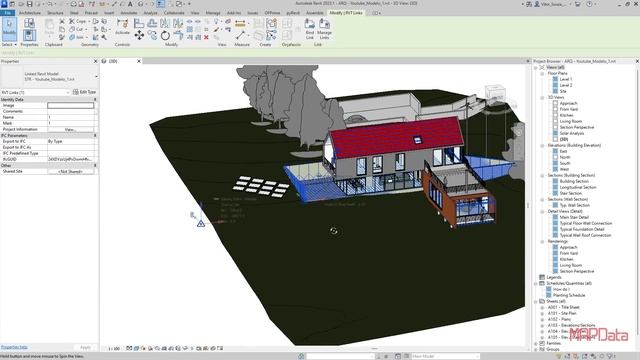Switch to the Structure ribbon tab
640x360 pixels.
pyautogui.click(x=56, y=13)
